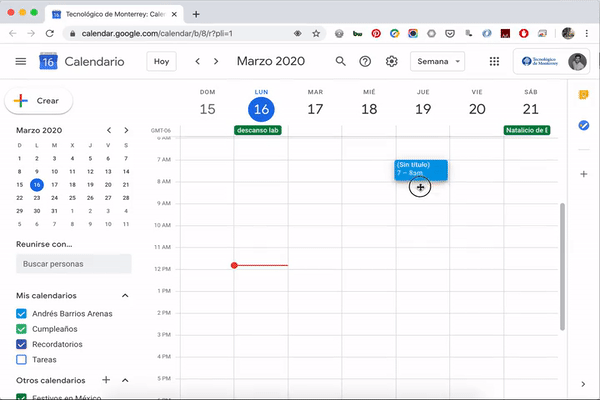Viewport: 600px width, 400px height.
Task: Add other calendars with plus icon
Action: point(106,380)
